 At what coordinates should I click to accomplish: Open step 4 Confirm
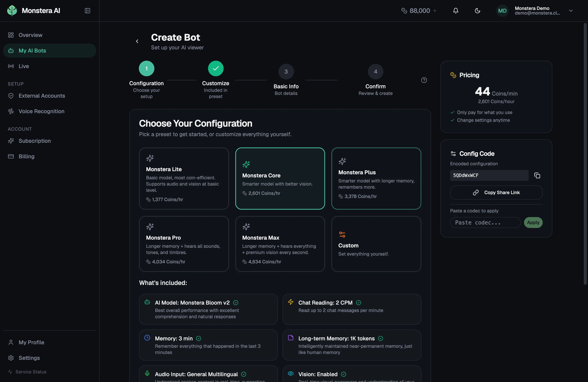click(375, 72)
